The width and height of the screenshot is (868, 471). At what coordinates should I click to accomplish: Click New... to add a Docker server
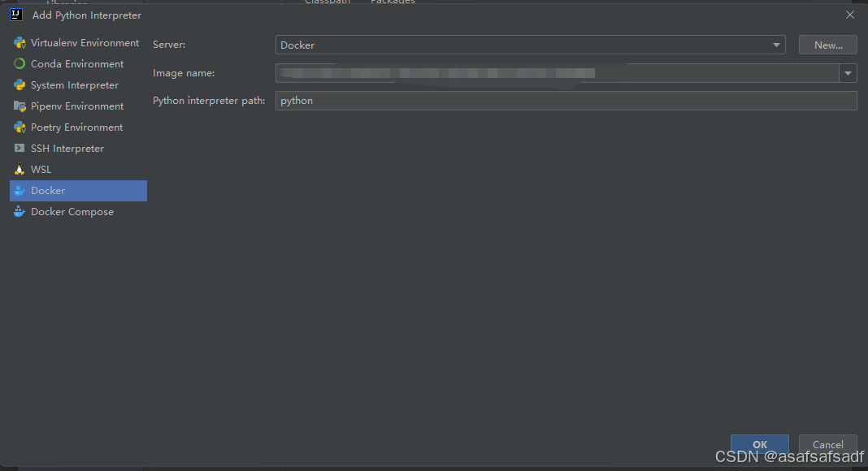(828, 45)
